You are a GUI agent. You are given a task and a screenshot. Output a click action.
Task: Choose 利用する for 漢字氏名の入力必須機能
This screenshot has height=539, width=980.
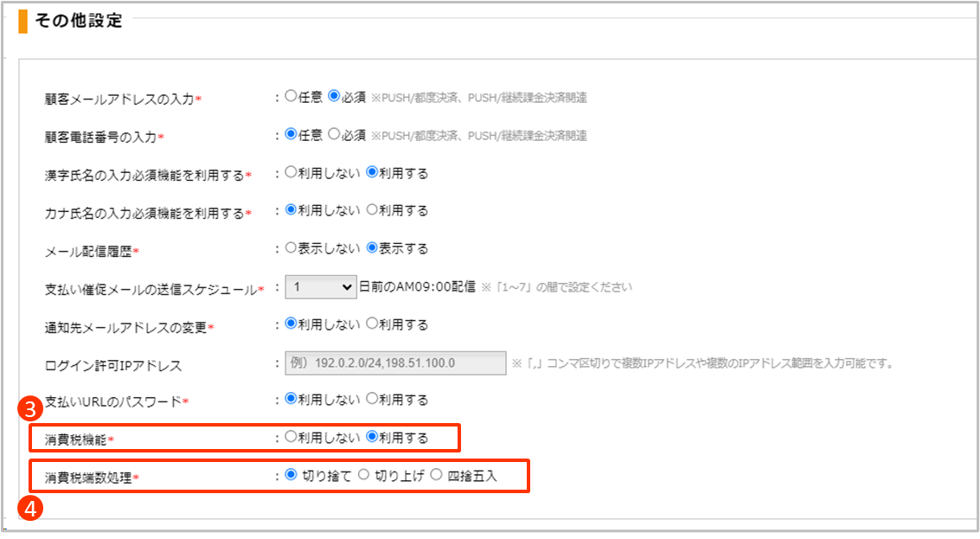pyautogui.click(x=372, y=172)
